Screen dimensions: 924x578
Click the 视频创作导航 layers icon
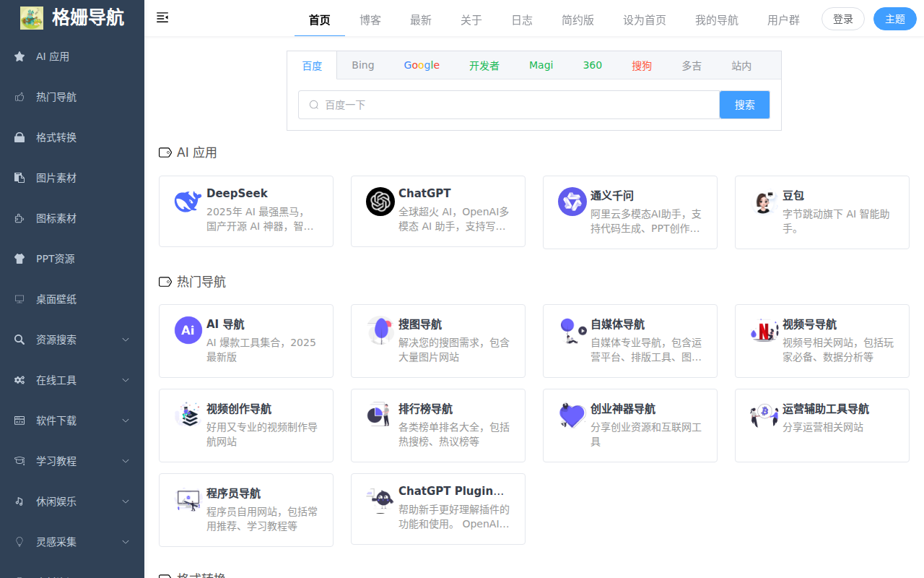click(188, 415)
